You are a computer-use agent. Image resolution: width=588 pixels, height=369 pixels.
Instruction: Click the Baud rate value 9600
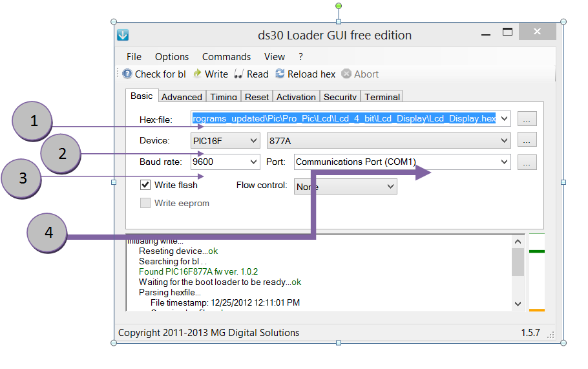coord(203,162)
